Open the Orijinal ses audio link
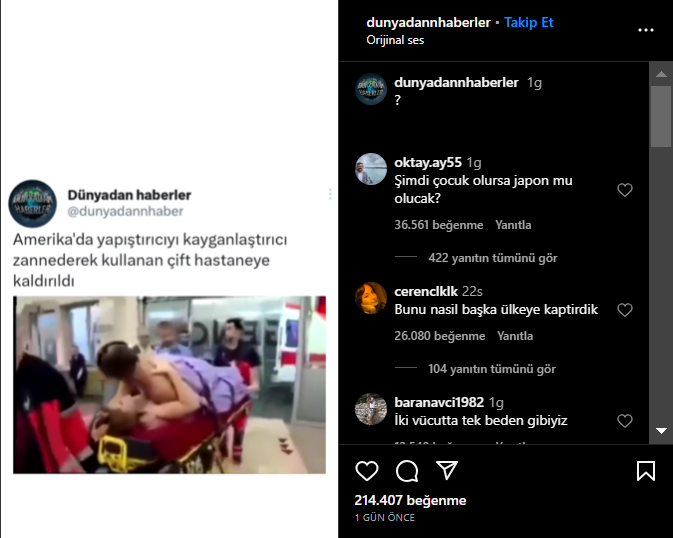673x538 pixels. (x=395, y=40)
